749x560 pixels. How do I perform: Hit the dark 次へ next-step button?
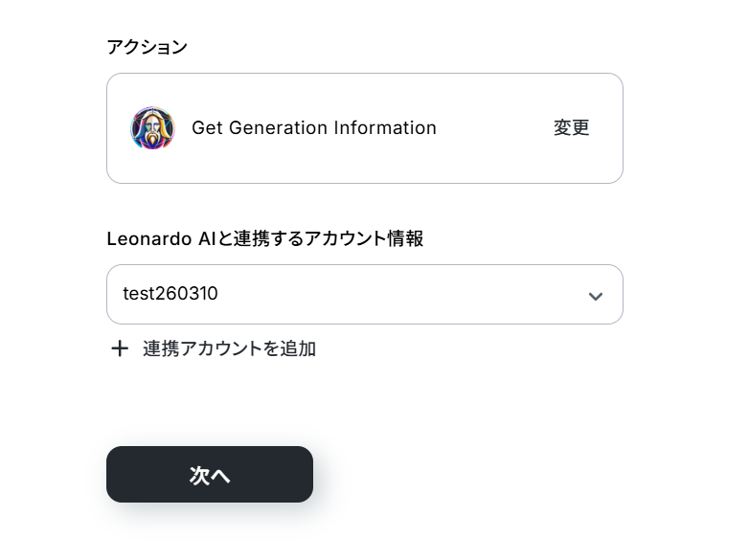210,475
